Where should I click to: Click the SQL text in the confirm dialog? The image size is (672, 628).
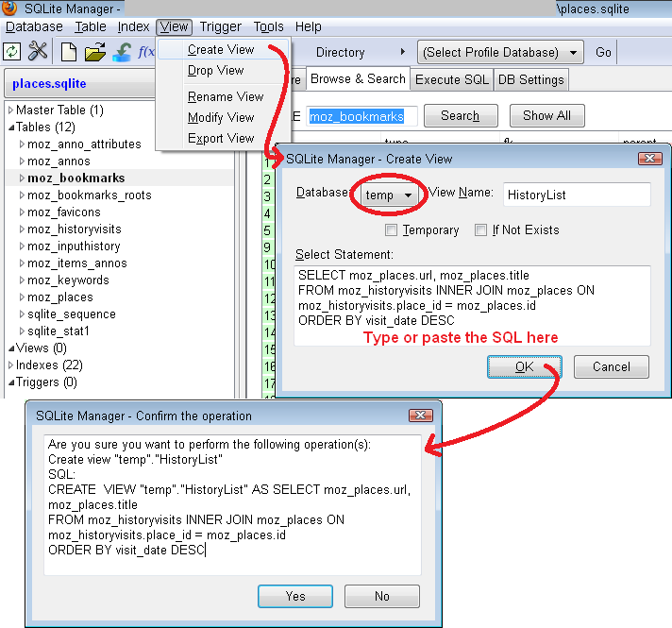point(232,505)
